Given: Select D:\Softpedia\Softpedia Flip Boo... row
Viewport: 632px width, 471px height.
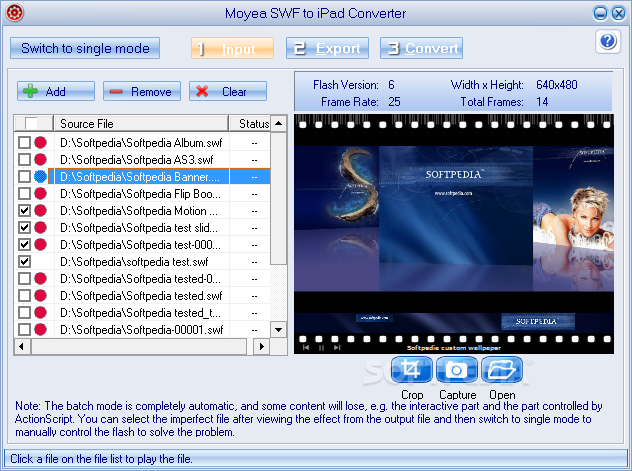Looking at the screenshot, I should pyautogui.click(x=141, y=194).
